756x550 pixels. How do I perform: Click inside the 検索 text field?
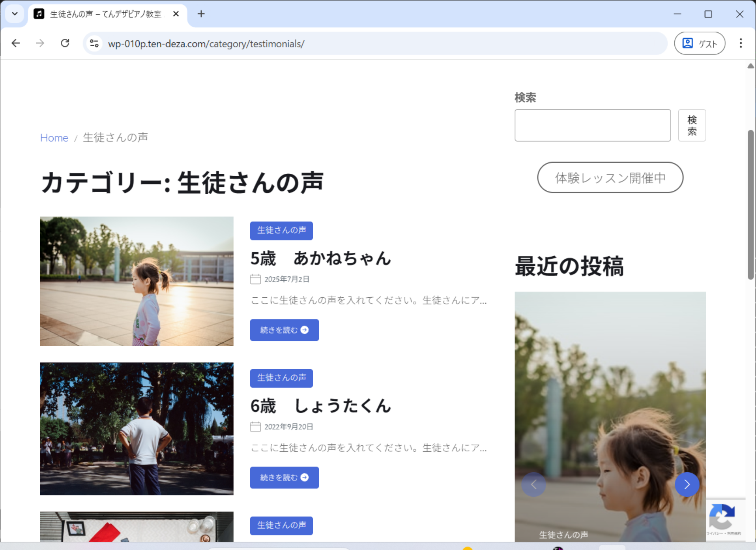coord(592,126)
